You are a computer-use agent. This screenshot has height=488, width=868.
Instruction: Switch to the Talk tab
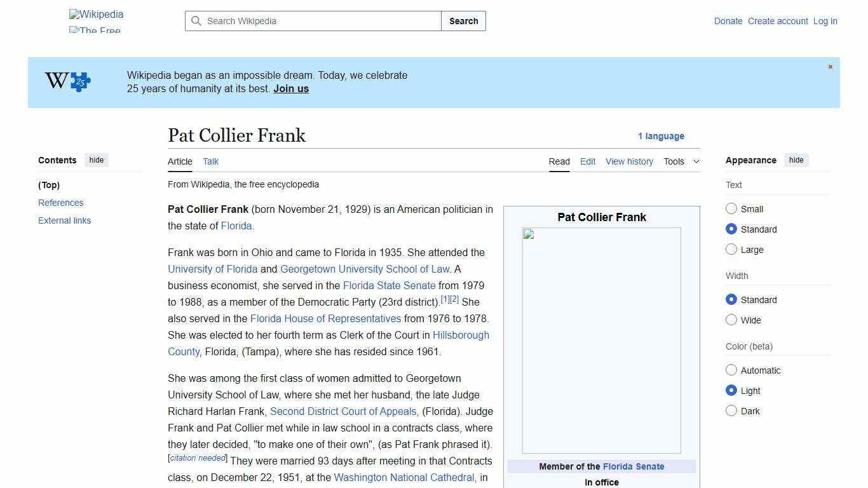pyautogui.click(x=210, y=161)
